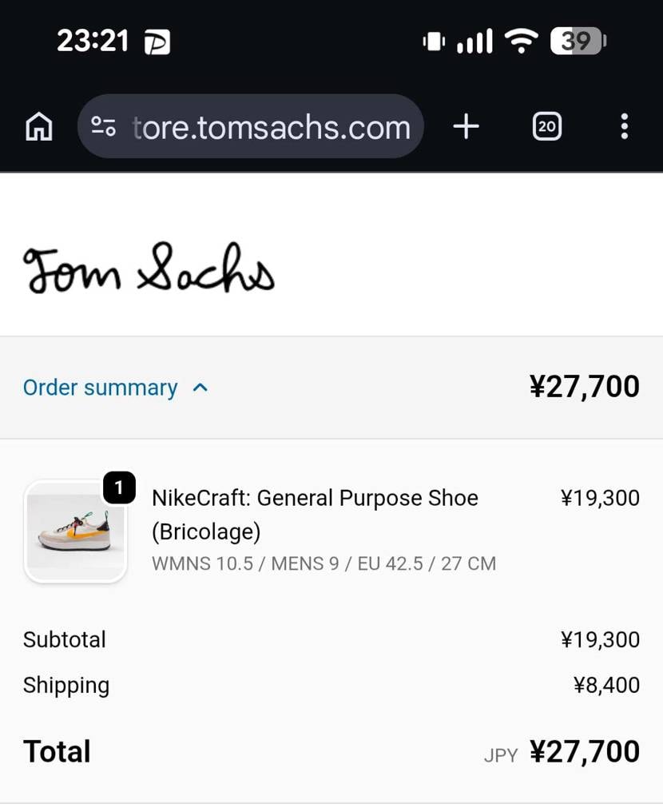Tap the battery indicator showing 39
The image size is (663, 812).
[x=578, y=41]
